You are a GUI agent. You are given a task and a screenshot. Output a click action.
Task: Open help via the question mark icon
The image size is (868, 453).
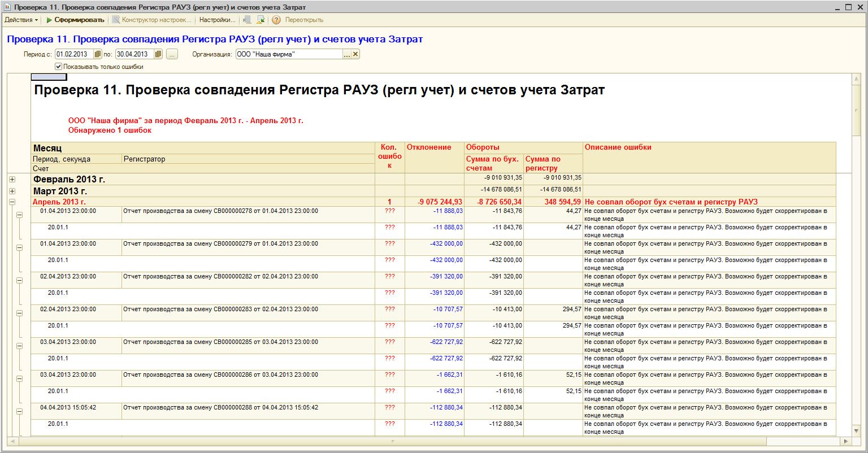tap(276, 20)
